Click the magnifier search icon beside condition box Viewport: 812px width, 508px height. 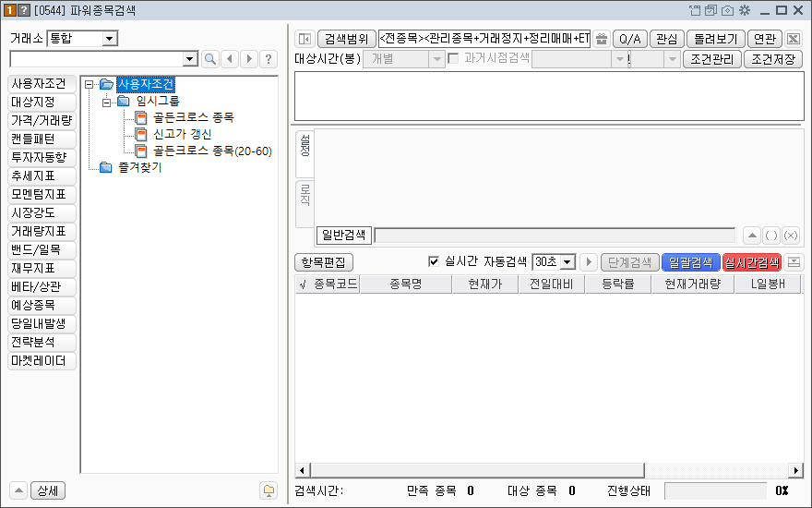[x=210, y=59]
